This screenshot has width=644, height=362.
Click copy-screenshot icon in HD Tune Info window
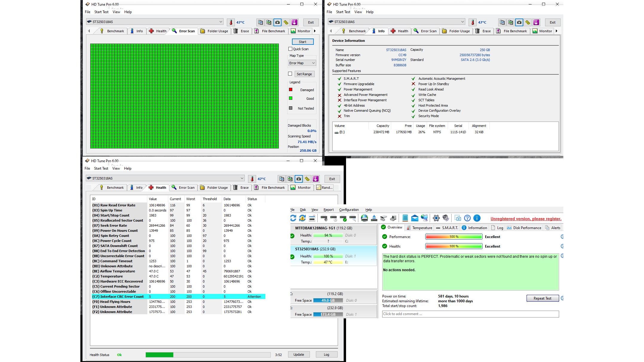point(511,22)
